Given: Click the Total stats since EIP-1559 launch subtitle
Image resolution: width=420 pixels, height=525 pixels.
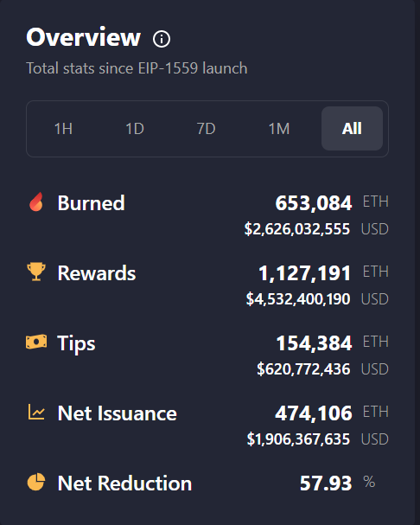Looking at the screenshot, I should pos(137,68).
